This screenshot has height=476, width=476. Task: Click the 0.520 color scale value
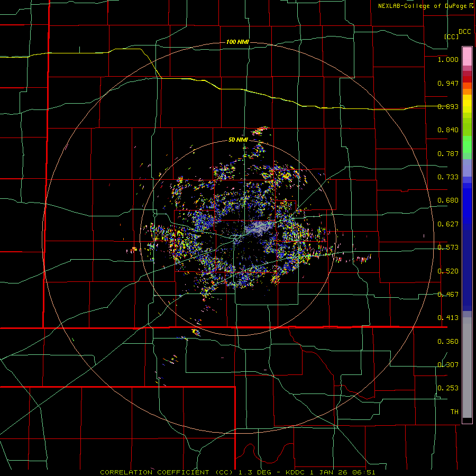coord(448,271)
